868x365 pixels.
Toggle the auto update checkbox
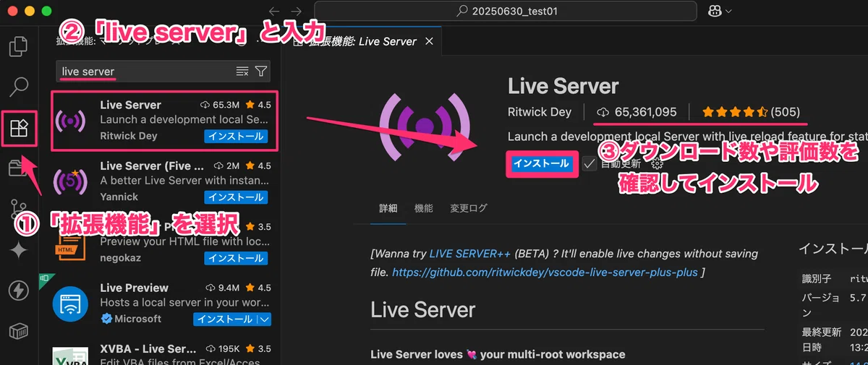(590, 164)
